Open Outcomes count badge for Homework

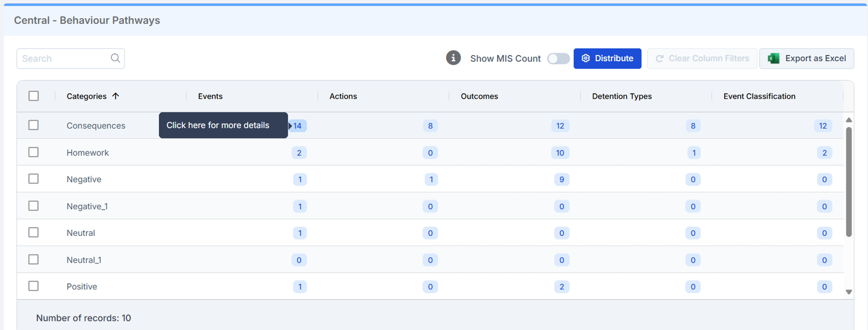560,153
